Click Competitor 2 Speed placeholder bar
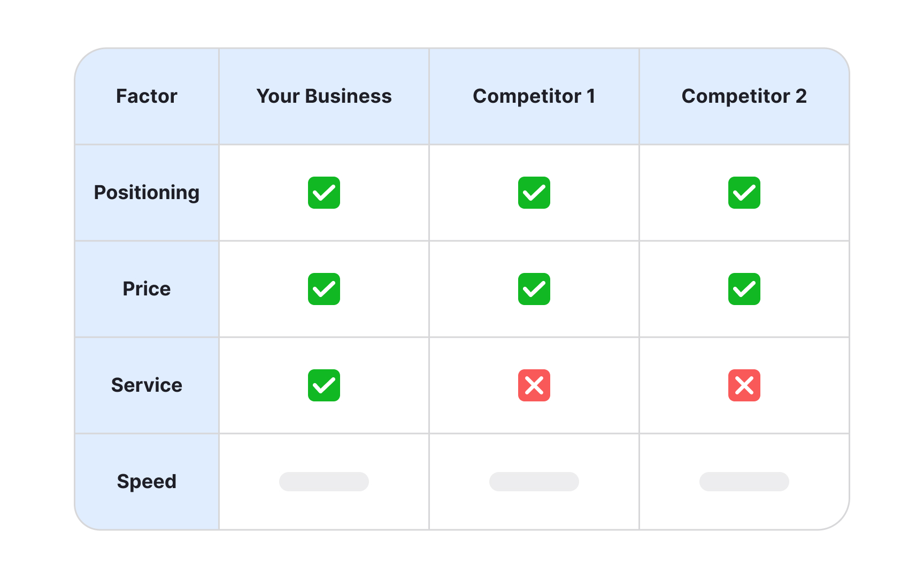The height and width of the screenshot is (578, 924). (x=744, y=482)
